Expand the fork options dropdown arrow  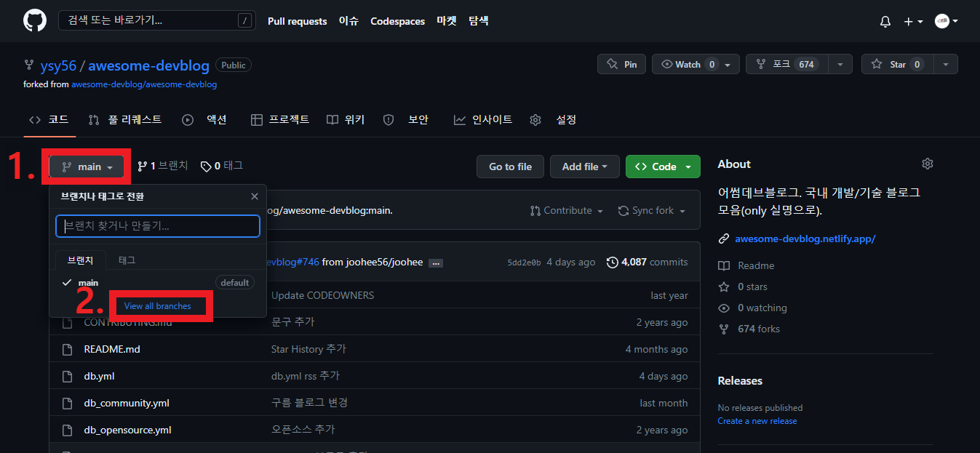click(x=840, y=64)
